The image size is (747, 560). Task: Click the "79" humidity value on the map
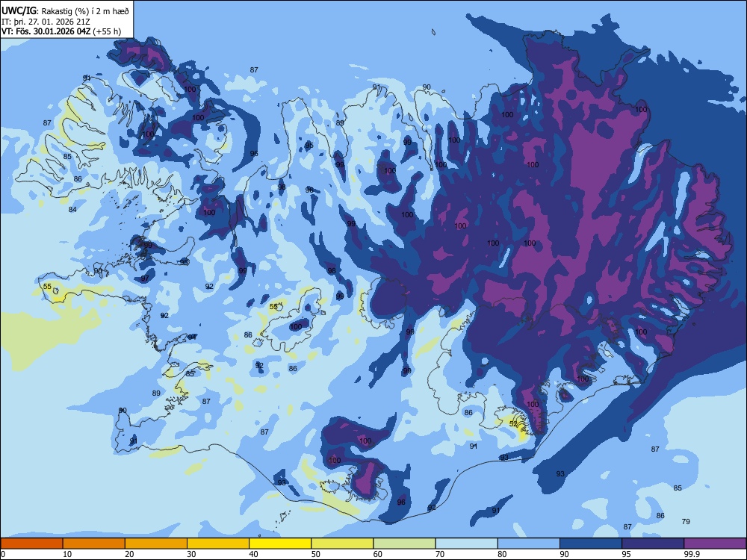pyautogui.click(x=686, y=521)
